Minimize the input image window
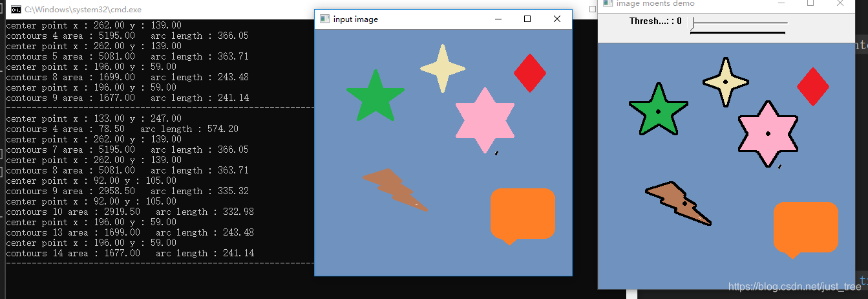 coord(498,19)
